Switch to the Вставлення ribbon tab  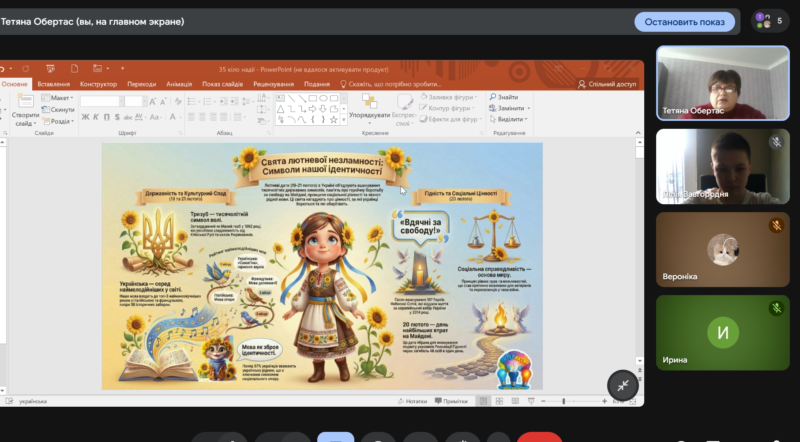point(53,84)
